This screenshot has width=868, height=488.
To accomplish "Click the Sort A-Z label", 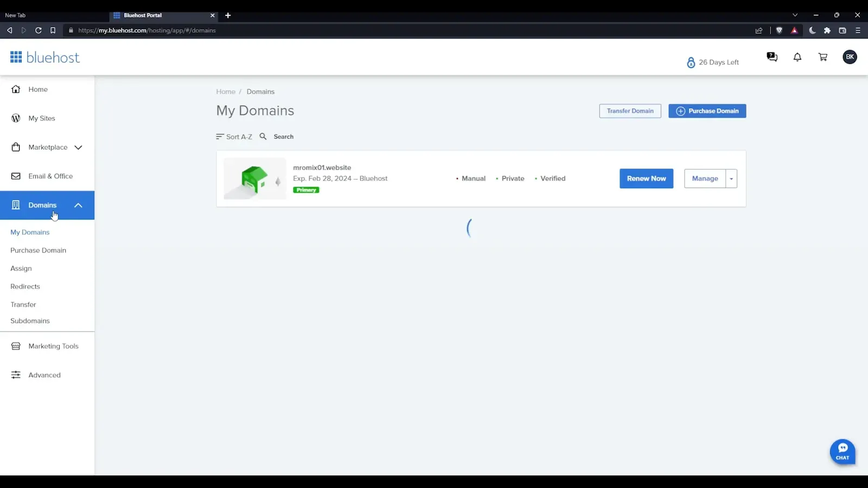I will pyautogui.click(x=239, y=137).
